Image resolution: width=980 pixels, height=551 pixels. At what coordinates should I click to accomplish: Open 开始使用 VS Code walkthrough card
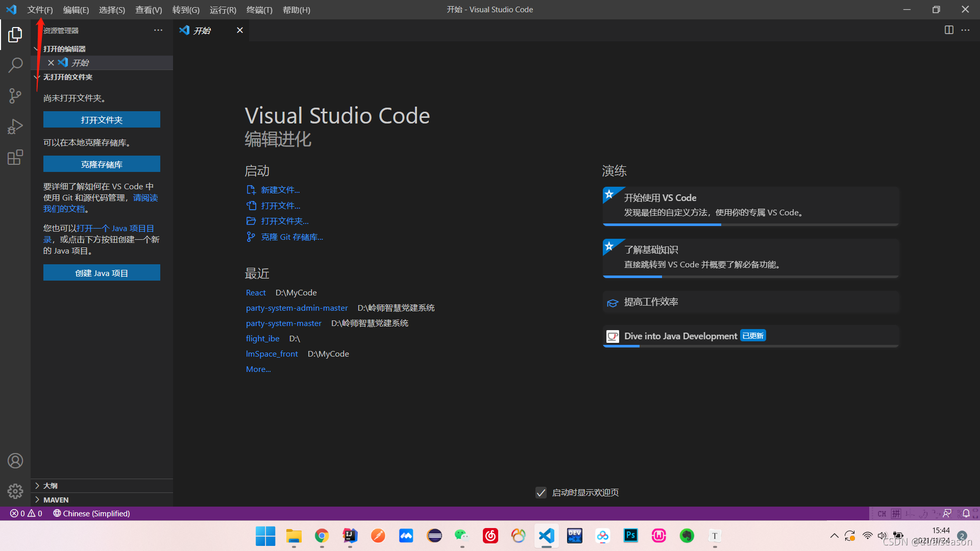coord(751,206)
